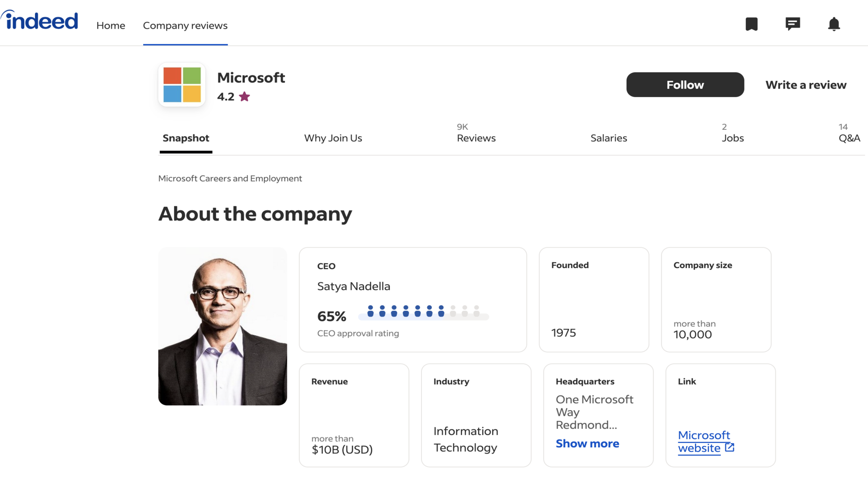868x488 pixels.
Task: Open the Q&A tab
Action: pyautogui.click(x=849, y=133)
